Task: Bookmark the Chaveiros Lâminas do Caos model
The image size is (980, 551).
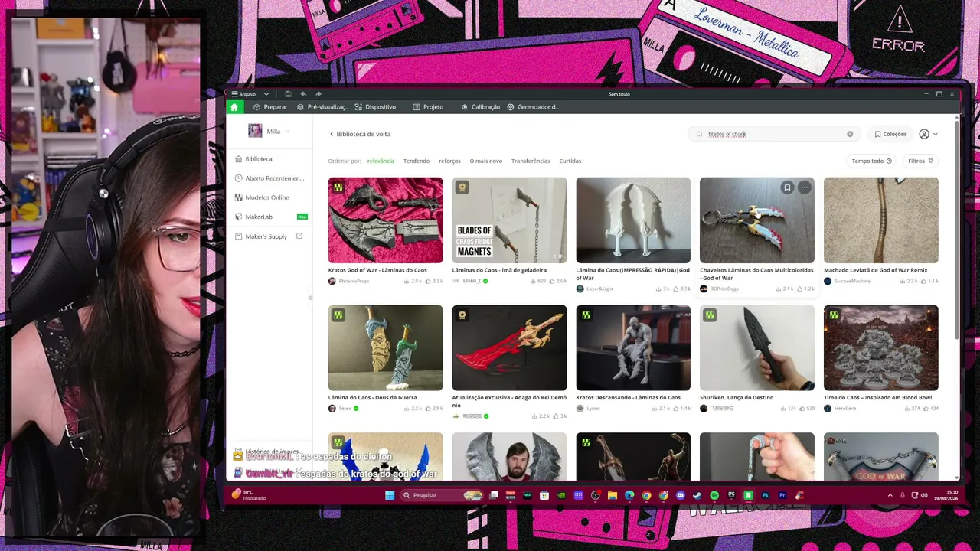Action: click(x=787, y=187)
